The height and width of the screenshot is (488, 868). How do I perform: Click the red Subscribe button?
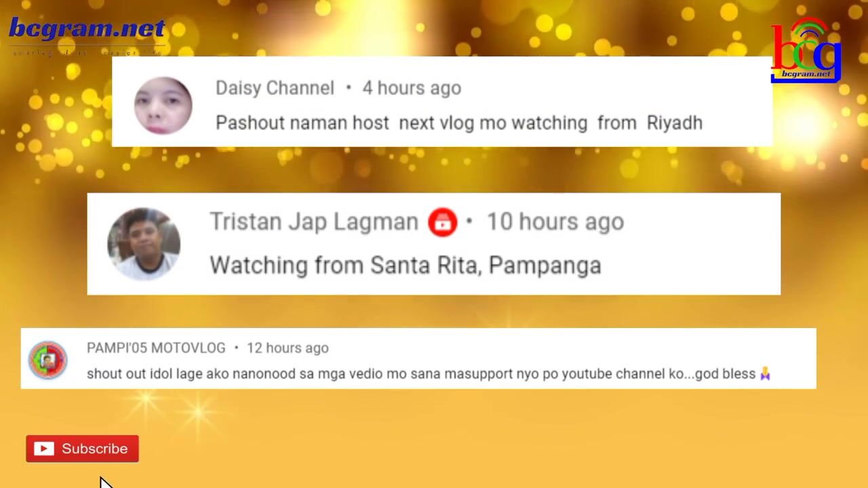[82, 449]
